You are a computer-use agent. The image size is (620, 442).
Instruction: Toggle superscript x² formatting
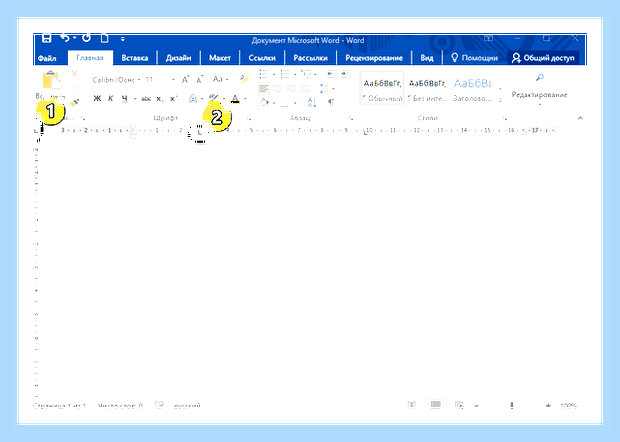pos(173,98)
